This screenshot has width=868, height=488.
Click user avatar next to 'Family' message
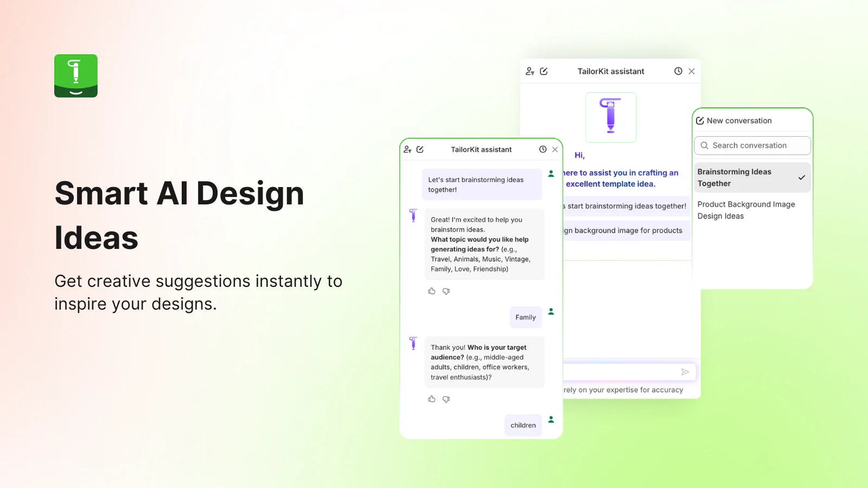pos(551,311)
